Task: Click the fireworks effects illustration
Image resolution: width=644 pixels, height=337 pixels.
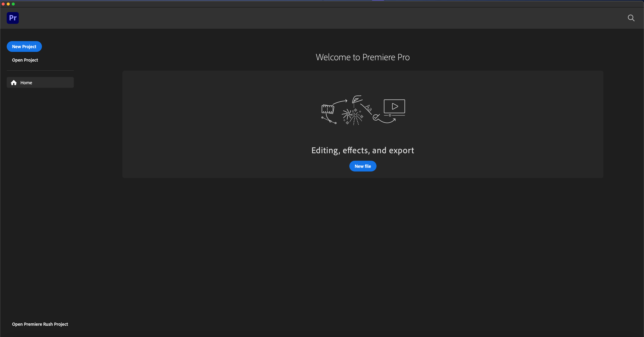Action: [352, 116]
